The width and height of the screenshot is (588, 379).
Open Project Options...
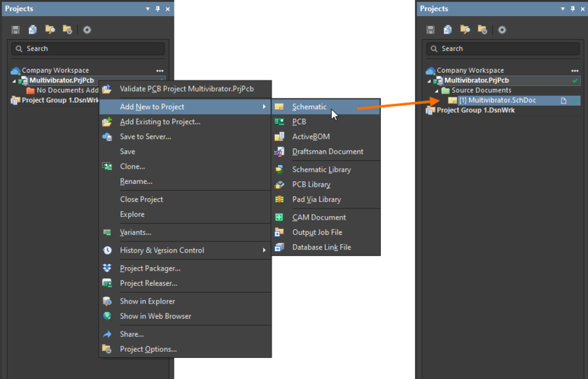tap(185, 349)
